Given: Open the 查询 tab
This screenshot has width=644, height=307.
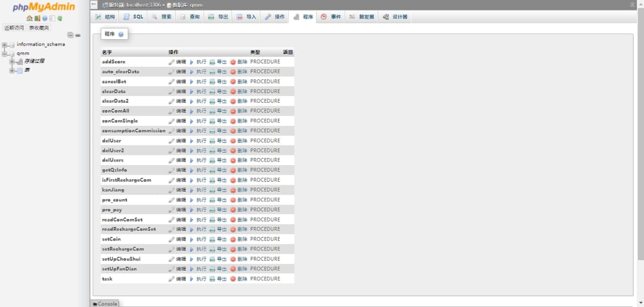Looking at the screenshot, I should click(190, 17).
